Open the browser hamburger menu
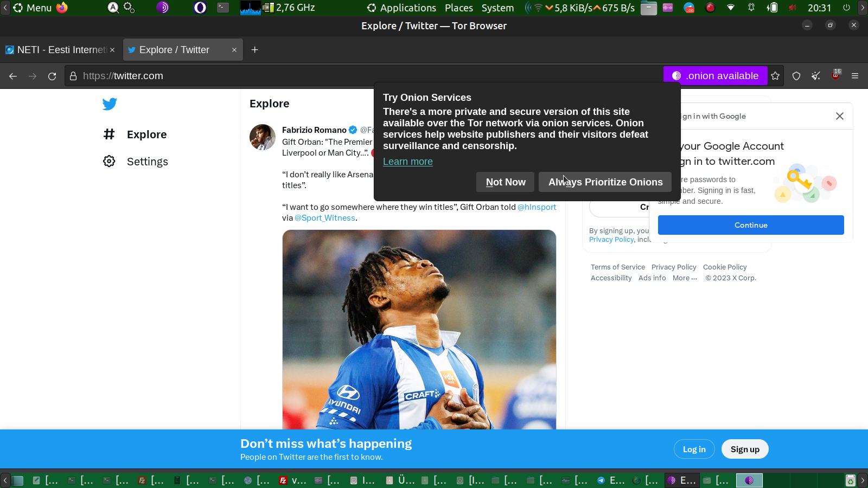Image resolution: width=868 pixels, height=488 pixels. pos(855,76)
